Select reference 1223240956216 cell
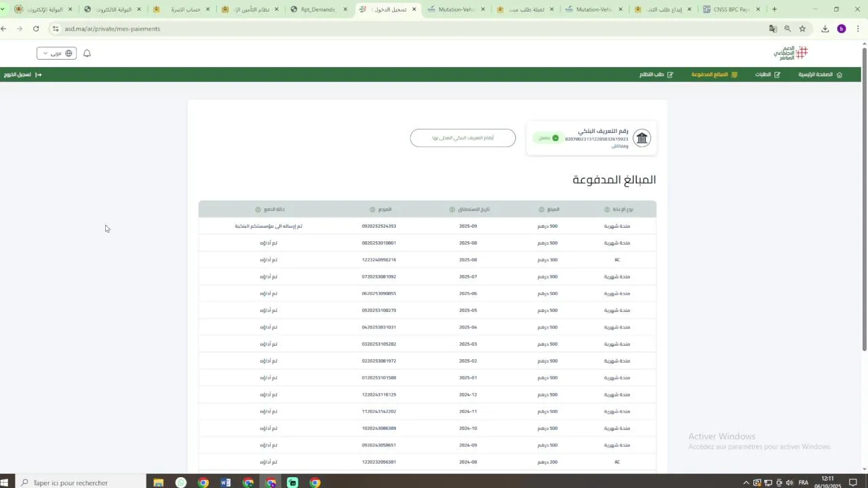Screen dimensions: 868x488 coord(379,260)
